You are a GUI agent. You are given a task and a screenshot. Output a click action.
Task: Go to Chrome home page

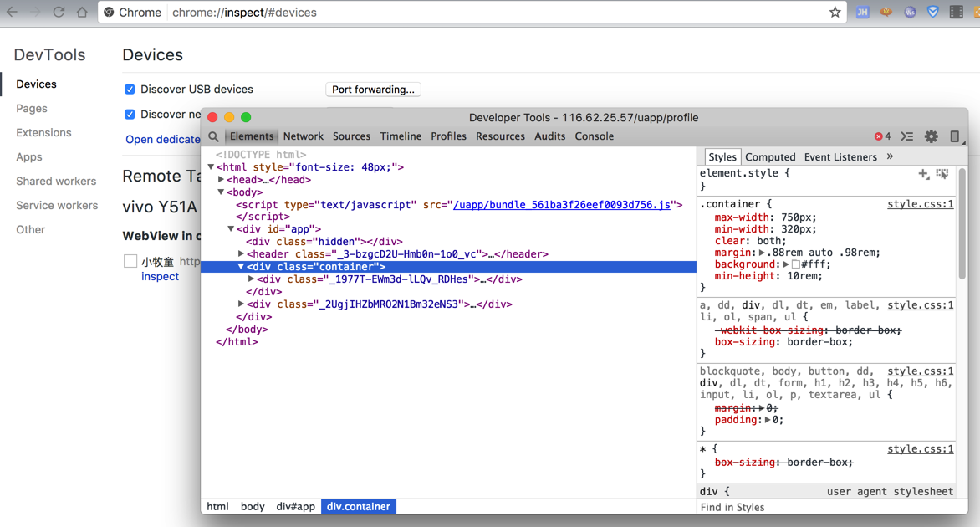(82, 12)
